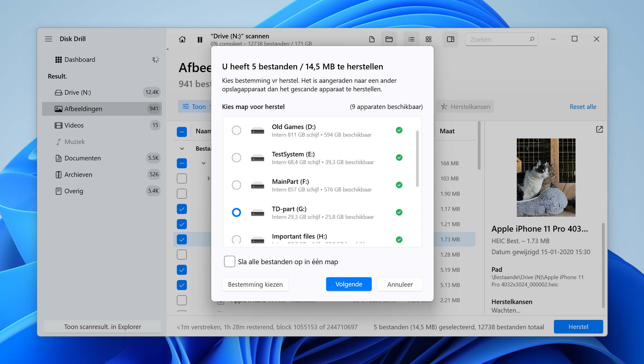Pause the Drive (N:) scan

(200, 40)
